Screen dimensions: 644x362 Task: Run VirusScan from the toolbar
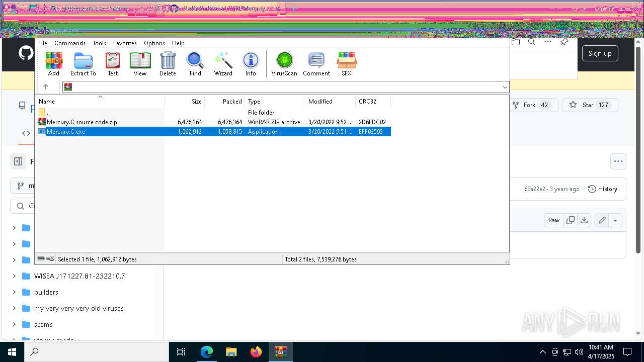pyautogui.click(x=284, y=64)
